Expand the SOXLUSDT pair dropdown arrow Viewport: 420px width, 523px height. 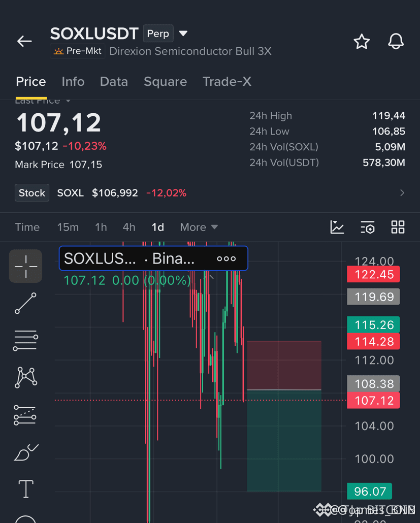pos(183,34)
